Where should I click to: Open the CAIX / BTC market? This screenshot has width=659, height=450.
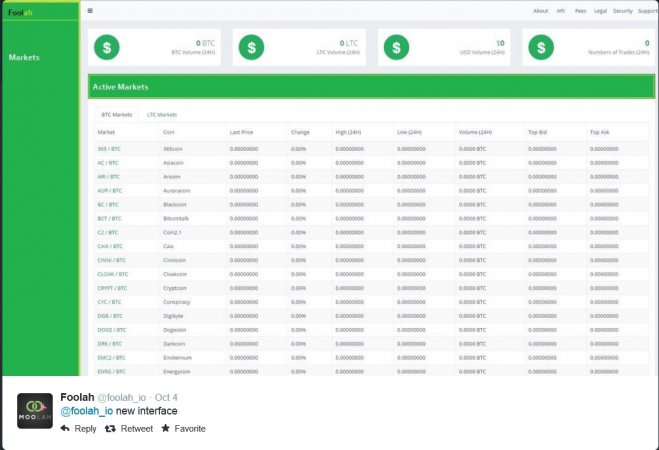110,246
